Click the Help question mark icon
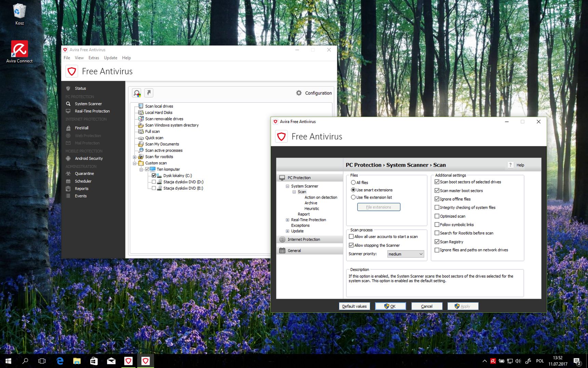588x368 pixels. click(510, 165)
